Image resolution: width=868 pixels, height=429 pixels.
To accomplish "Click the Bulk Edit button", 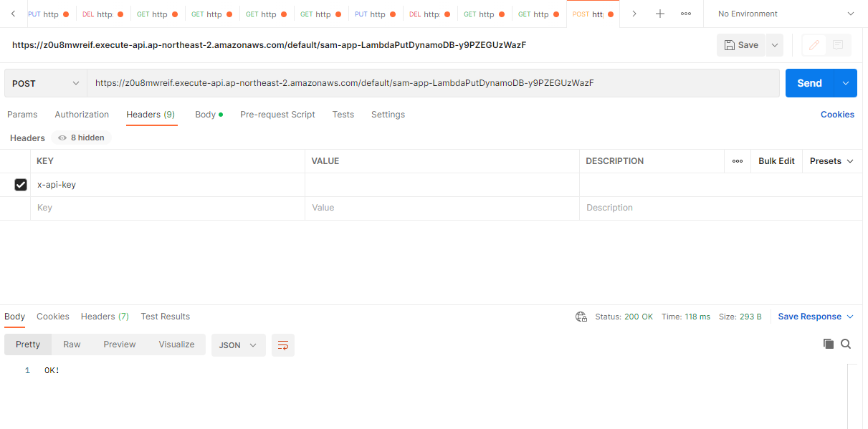I will (x=776, y=161).
